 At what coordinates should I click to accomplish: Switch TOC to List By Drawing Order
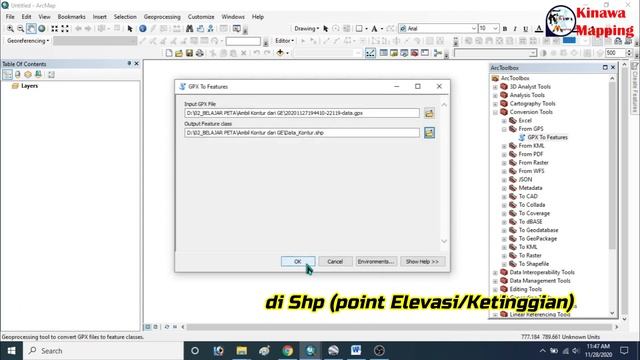(7, 75)
